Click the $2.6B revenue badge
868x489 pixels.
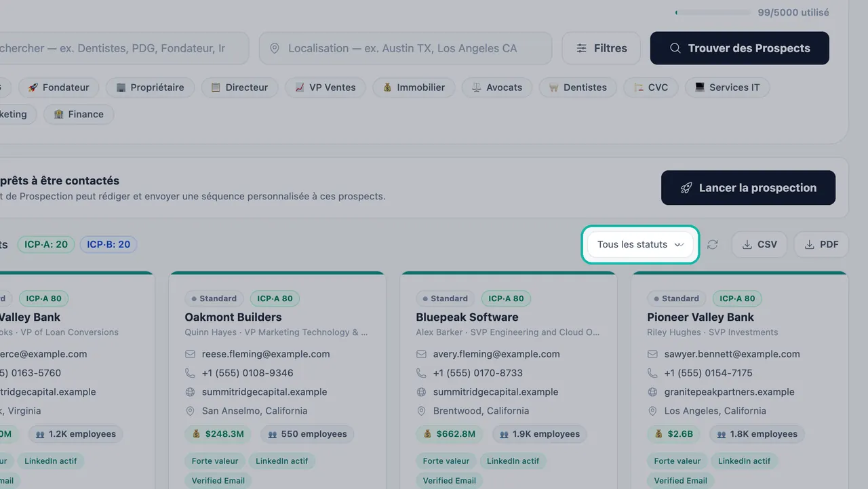pyautogui.click(x=675, y=434)
